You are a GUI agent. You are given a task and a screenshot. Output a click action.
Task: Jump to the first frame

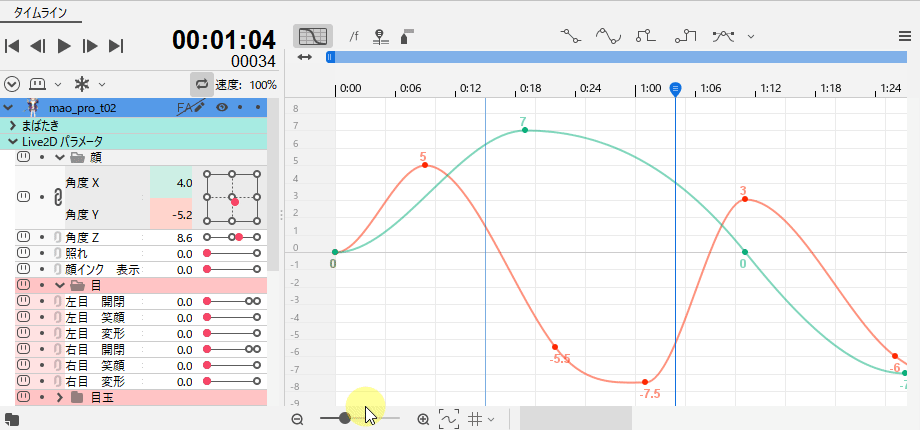13,45
